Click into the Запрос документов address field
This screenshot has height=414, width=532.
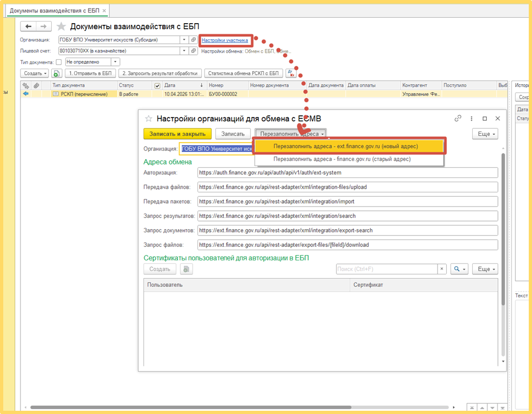point(348,230)
